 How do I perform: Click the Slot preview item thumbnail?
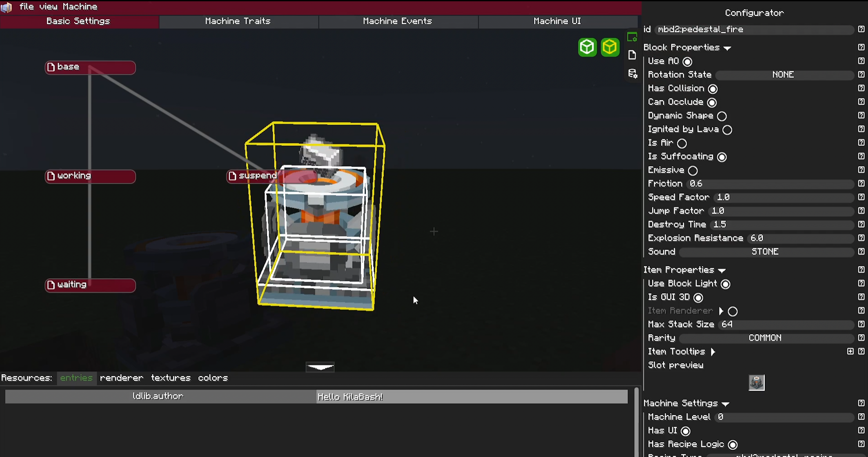756,383
